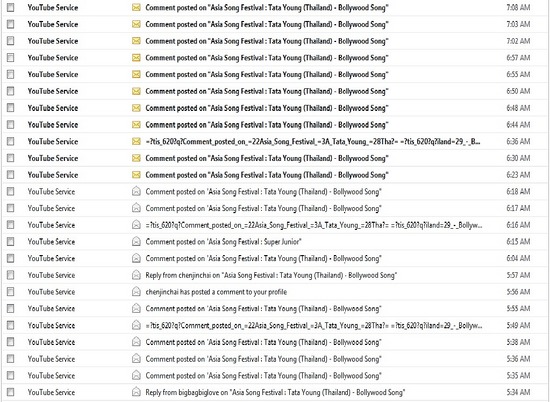Viewport: 550px width, 402px height.
Task: Click the read envelope icon for the 6:17 AM email
Action: click(136, 208)
